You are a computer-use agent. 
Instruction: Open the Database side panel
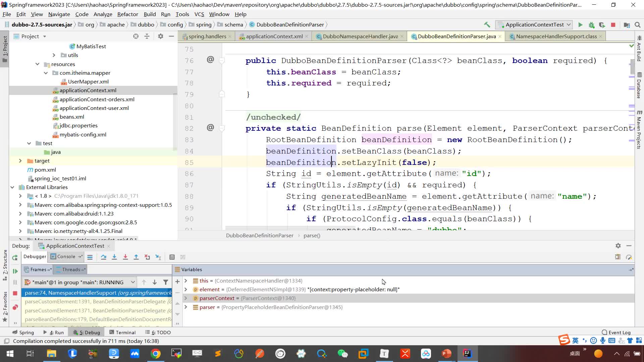(x=639, y=86)
